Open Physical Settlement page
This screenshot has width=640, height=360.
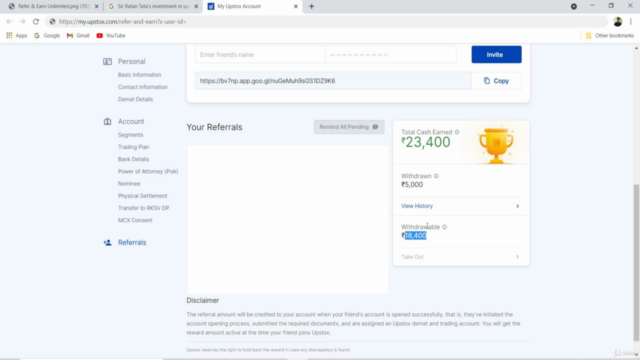[x=142, y=196]
